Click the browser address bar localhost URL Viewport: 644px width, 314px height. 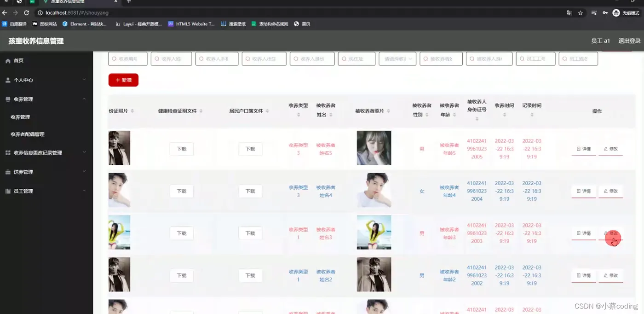77,13
